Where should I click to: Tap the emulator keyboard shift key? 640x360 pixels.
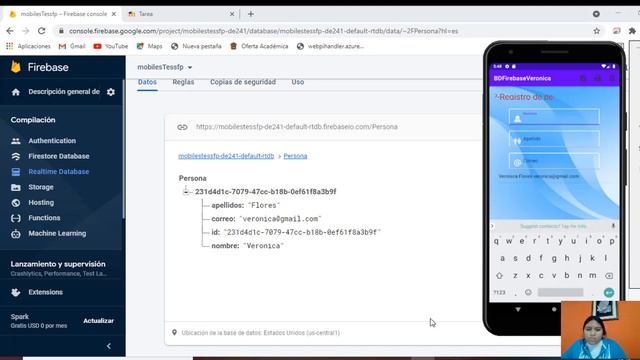click(499, 276)
